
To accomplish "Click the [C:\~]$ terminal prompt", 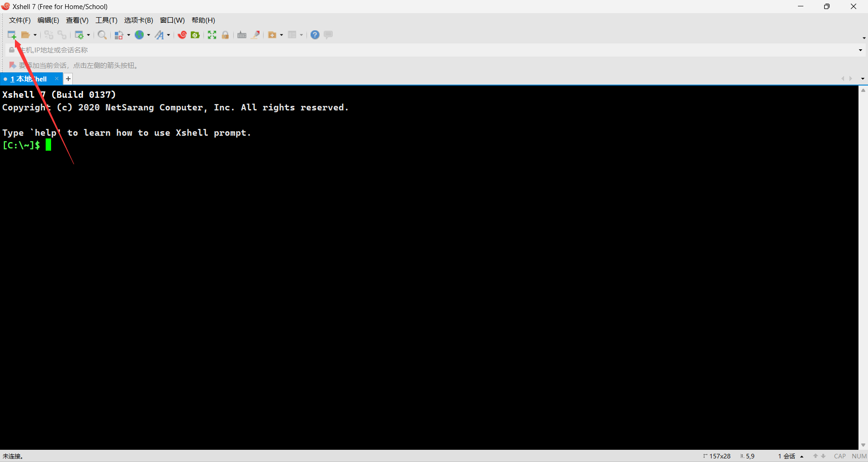I will click(x=21, y=145).
